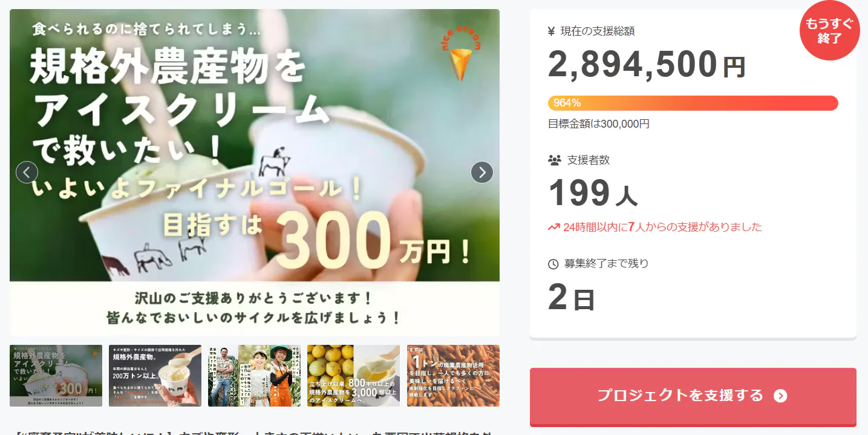The image size is (868, 435).
Task: Click the supporters people icon
Action: (x=554, y=160)
